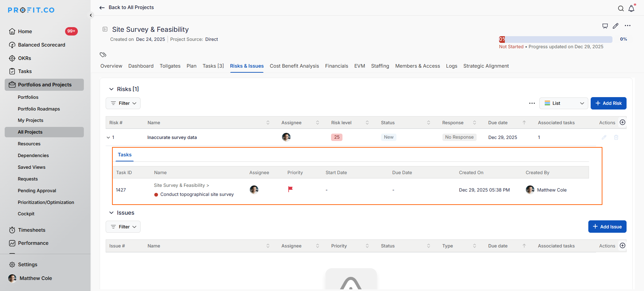Click the tags icon below project title
Image resolution: width=644 pixels, height=291 pixels.
(x=103, y=55)
